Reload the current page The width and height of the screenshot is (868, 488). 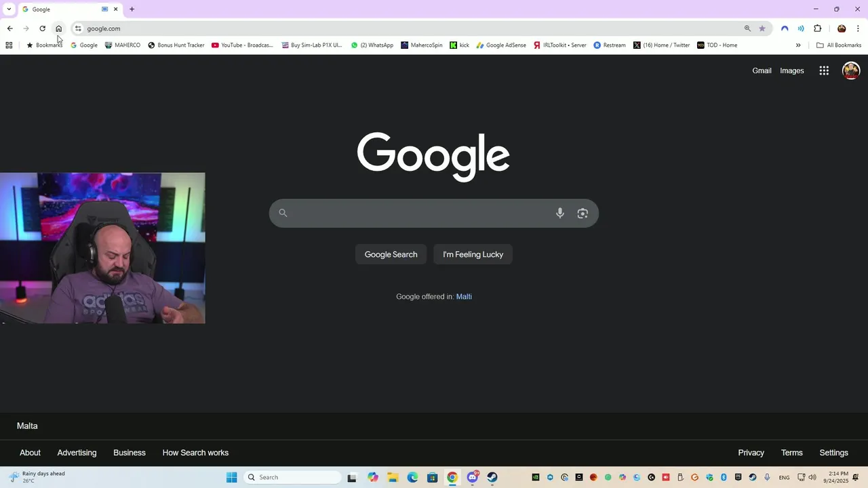pyautogui.click(x=42, y=28)
